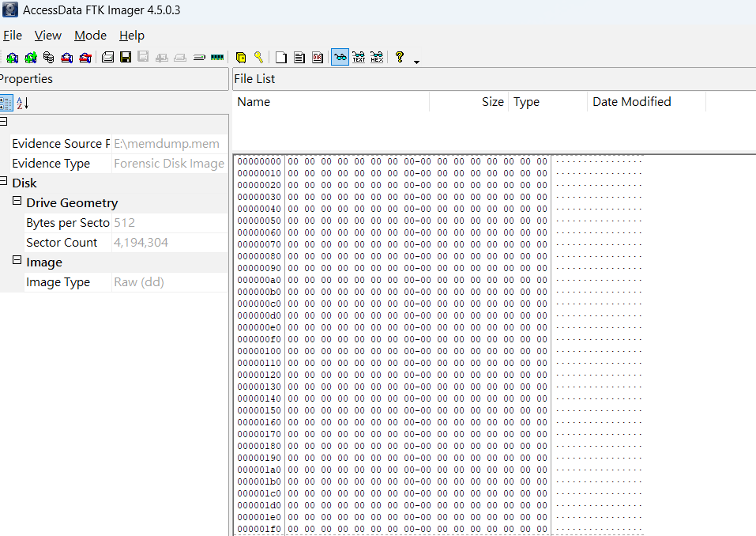756x536 pixels.
Task: Click the Verify Drive/Image icon
Action: (199, 58)
